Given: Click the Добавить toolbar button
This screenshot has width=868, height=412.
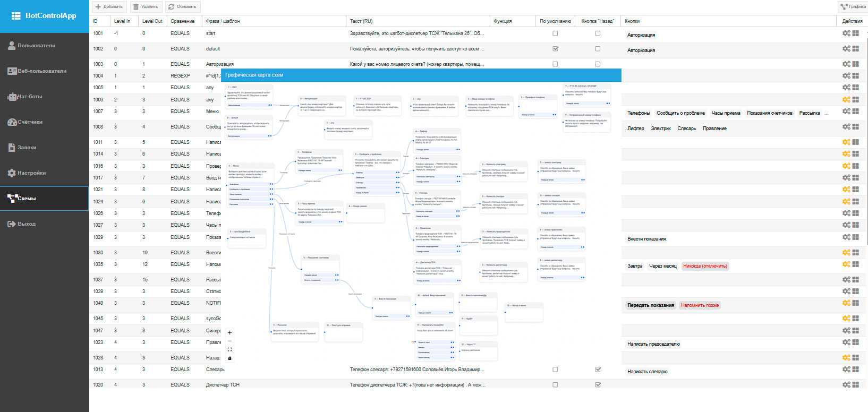Looking at the screenshot, I should coord(109,6).
